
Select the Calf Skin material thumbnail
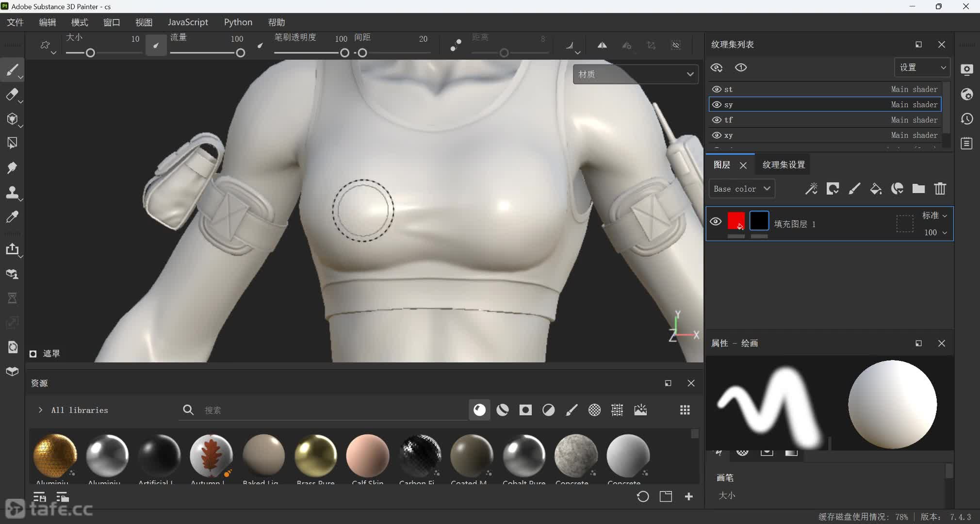click(x=368, y=456)
